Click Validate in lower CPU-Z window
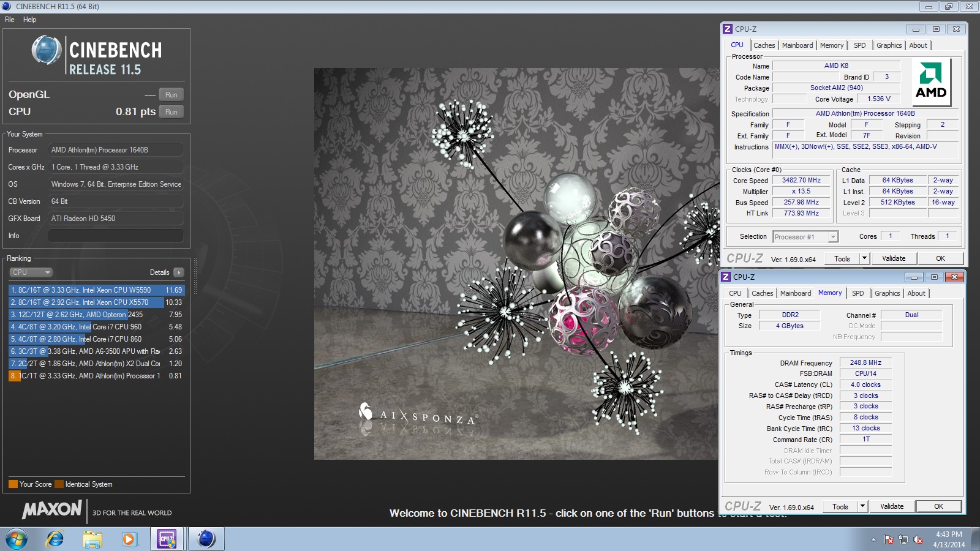980x551 pixels. coord(892,507)
